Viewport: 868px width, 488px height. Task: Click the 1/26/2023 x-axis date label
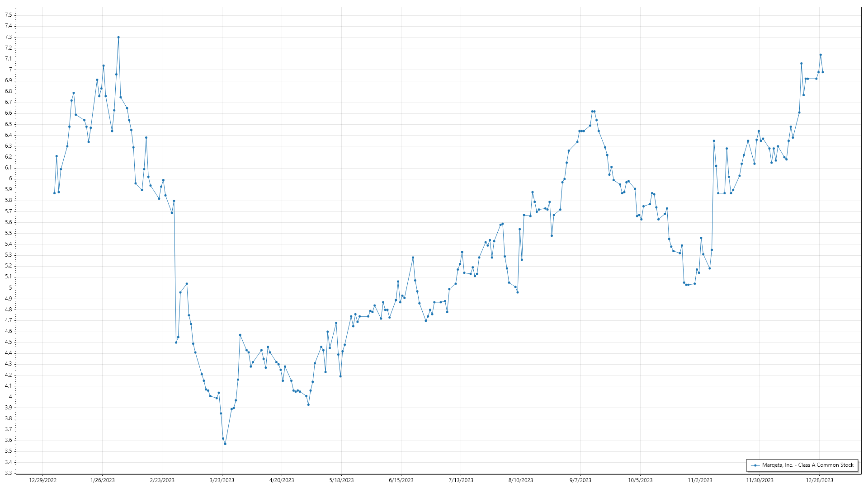click(103, 480)
